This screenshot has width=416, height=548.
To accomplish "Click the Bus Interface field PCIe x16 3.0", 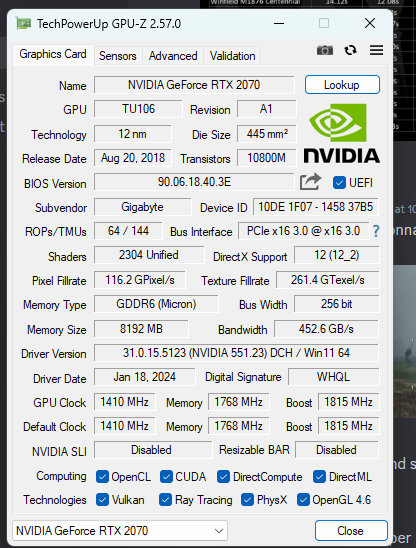I will tap(303, 231).
